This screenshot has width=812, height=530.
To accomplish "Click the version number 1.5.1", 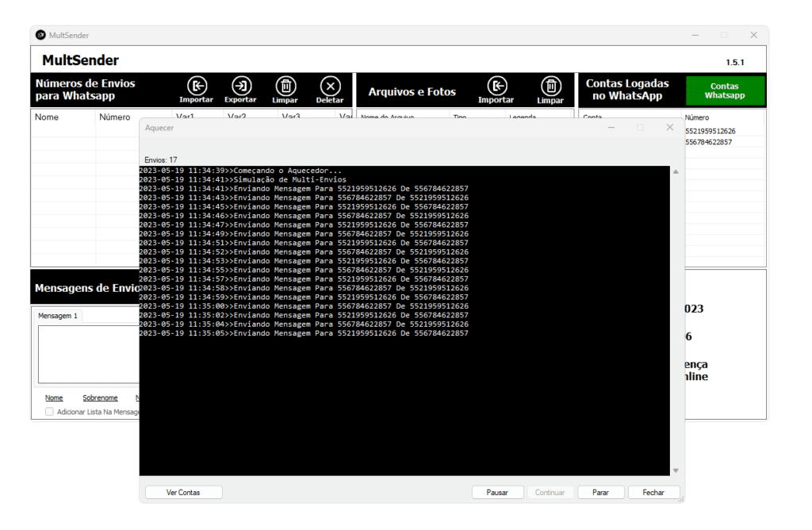I will [735, 62].
